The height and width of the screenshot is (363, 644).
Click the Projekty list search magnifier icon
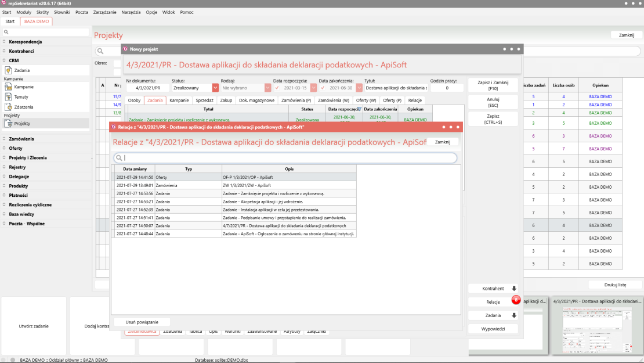[100, 51]
